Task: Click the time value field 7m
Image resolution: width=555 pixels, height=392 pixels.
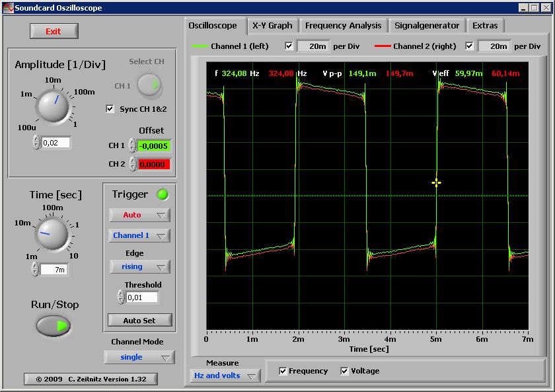Action: 54,270
